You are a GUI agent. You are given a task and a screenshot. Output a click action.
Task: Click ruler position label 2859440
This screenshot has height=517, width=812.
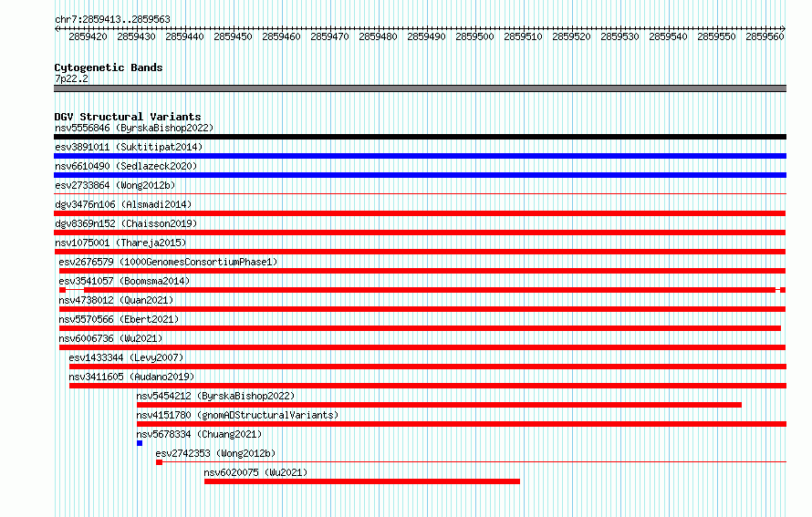(185, 36)
